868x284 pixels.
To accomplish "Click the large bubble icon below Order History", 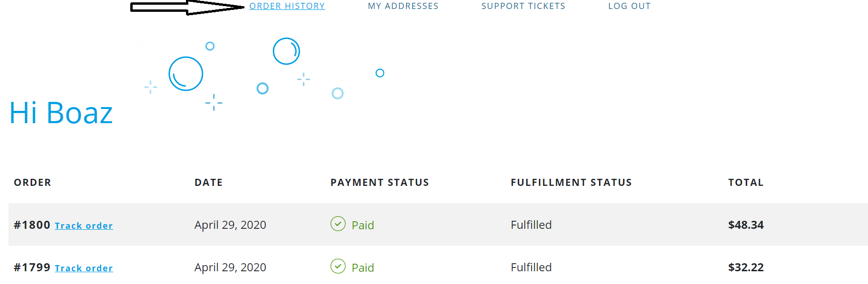I will tap(287, 51).
